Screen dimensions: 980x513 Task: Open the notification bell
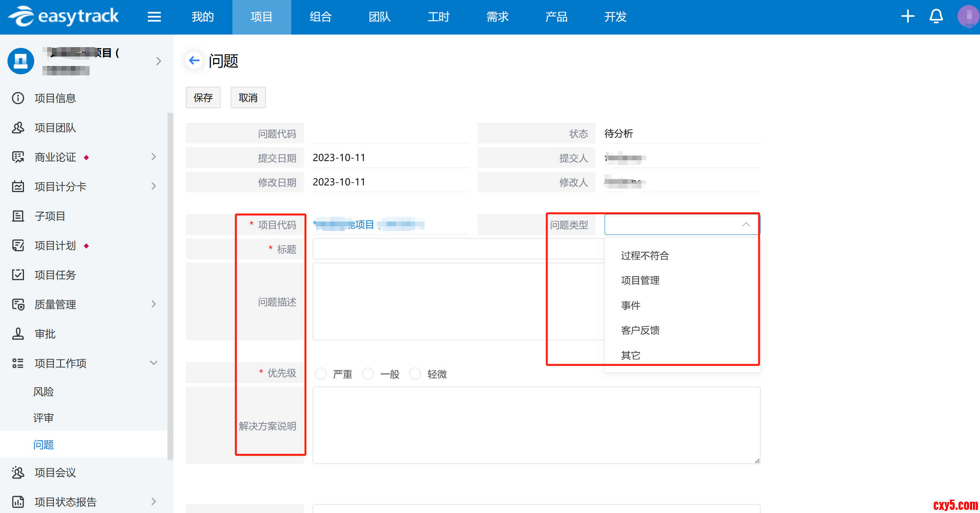(x=936, y=16)
